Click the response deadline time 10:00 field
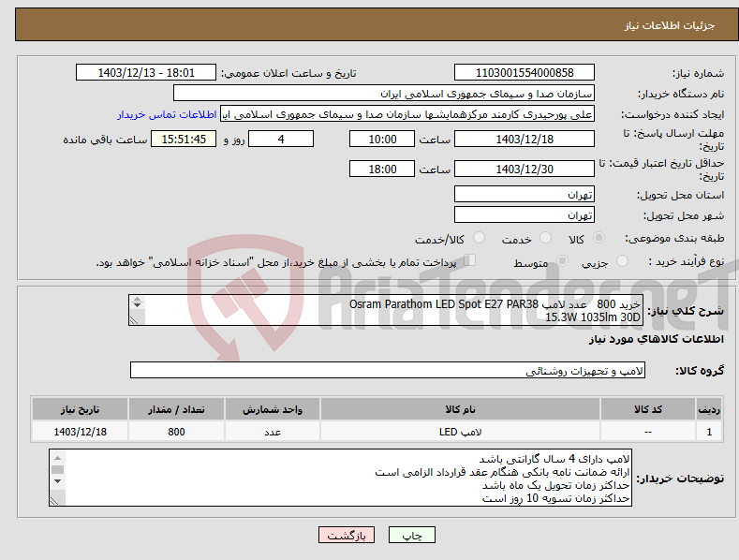 click(382, 139)
